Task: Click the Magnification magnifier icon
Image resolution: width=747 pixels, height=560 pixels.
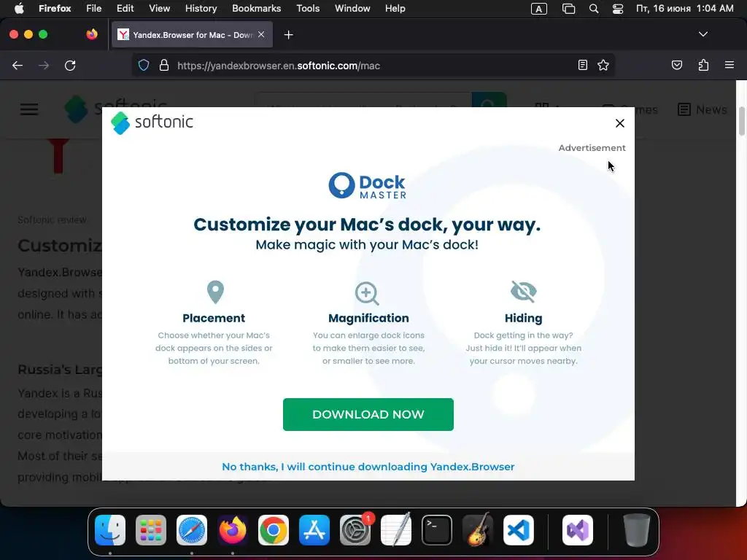Action: [367, 293]
